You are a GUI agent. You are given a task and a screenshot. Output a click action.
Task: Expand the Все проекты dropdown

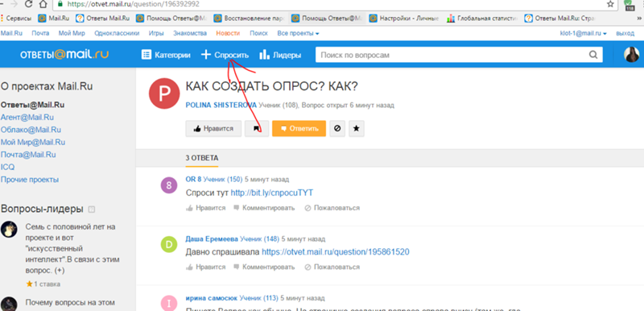[298, 33]
